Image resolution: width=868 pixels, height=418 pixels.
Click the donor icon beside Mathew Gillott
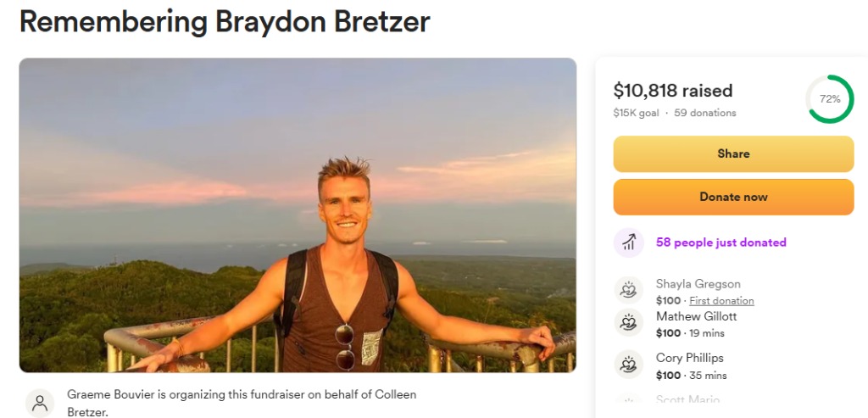click(628, 323)
